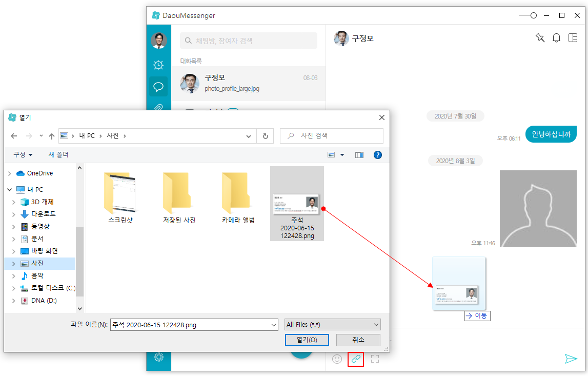Screen dimensions: 588x376
Task: Toggle the side panel layout icon
Action: coord(573,38)
